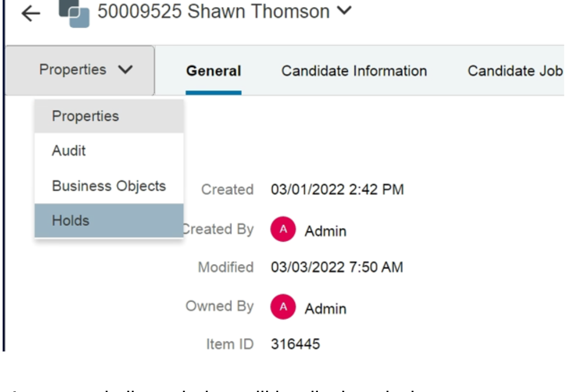Viewport: 572px width, 392px height.
Task: Click the workspace icon beside the title
Action: [x=73, y=13]
